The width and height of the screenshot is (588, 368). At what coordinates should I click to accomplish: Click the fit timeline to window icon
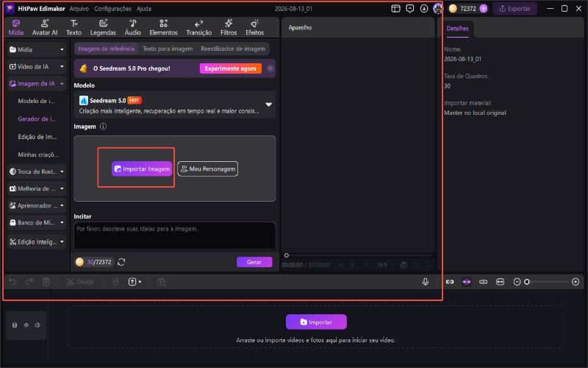tap(501, 282)
